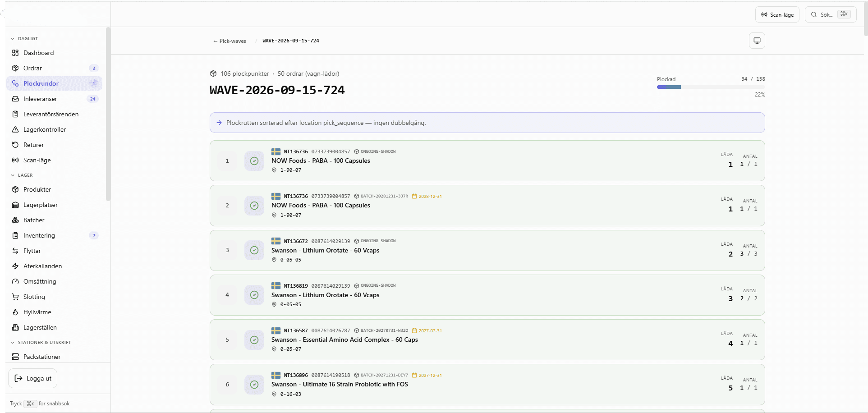Select the Plockrundor menu item

coord(54,83)
